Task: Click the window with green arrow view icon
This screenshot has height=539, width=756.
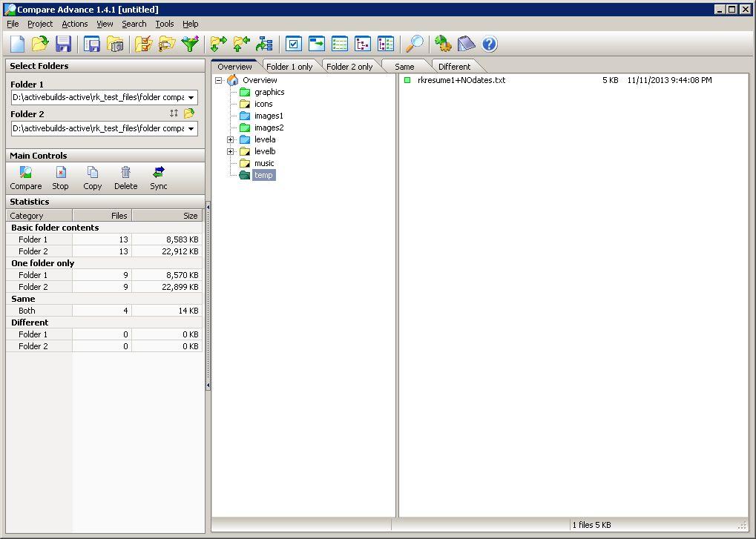Action: pos(316,44)
